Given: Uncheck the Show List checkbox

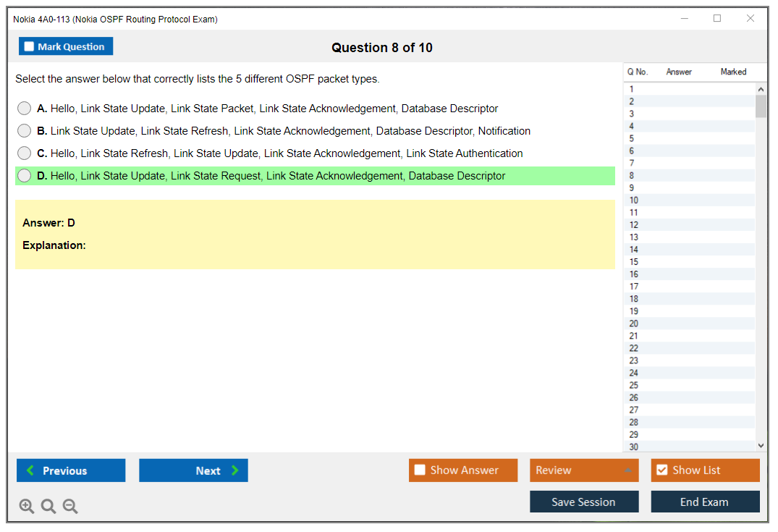Looking at the screenshot, I should [661, 470].
